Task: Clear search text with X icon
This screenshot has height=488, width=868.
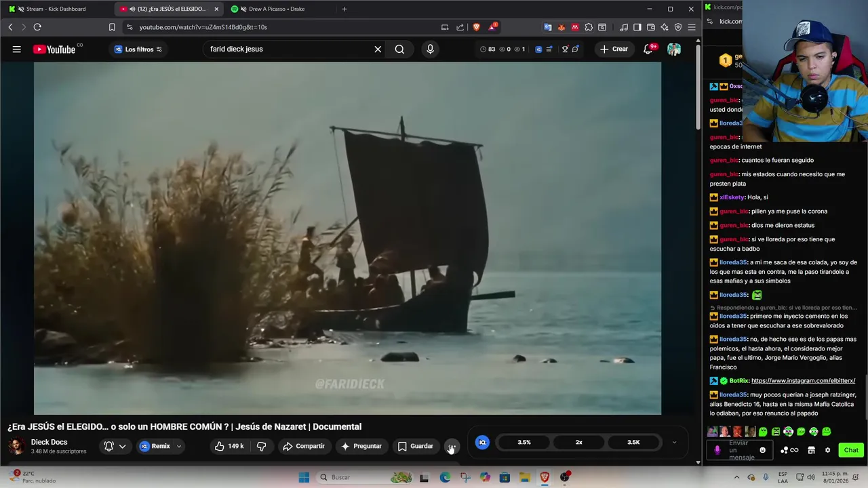Action: pos(378,49)
